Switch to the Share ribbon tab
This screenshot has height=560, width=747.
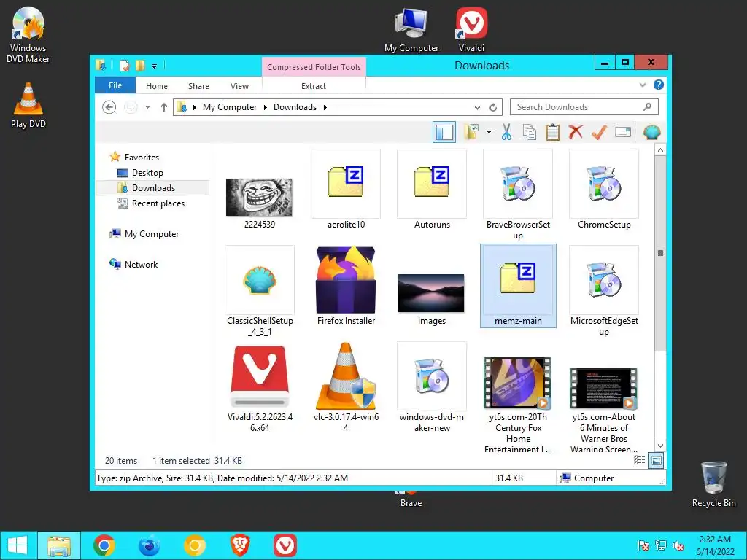point(198,86)
